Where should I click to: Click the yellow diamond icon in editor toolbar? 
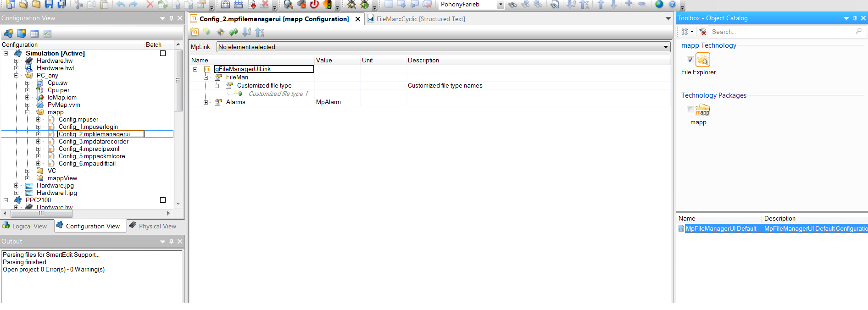(x=221, y=32)
